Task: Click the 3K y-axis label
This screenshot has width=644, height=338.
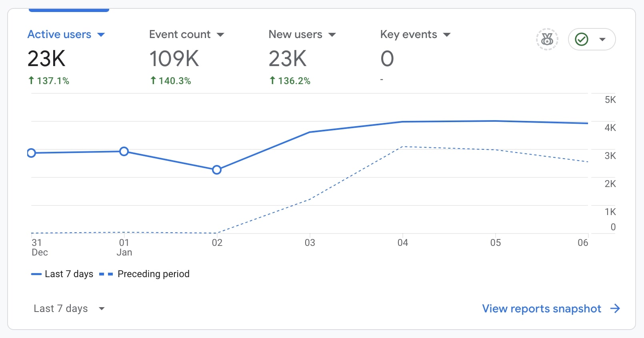Action: (610, 156)
